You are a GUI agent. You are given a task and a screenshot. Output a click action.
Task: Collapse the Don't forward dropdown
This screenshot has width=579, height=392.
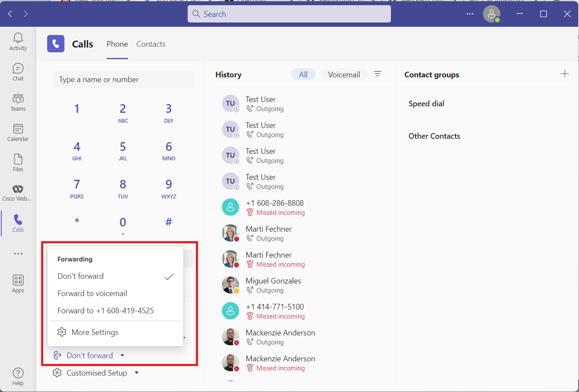pyautogui.click(x=122, y=355)
